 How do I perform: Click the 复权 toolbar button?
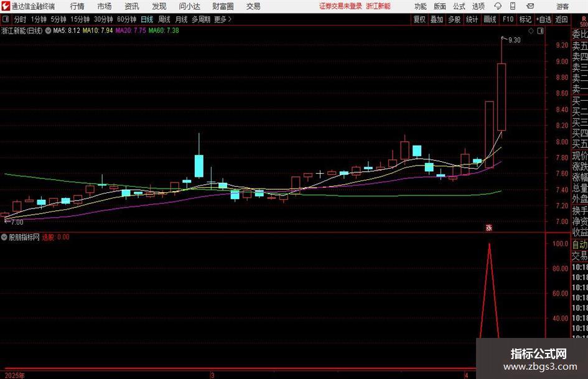coord(419,19)
